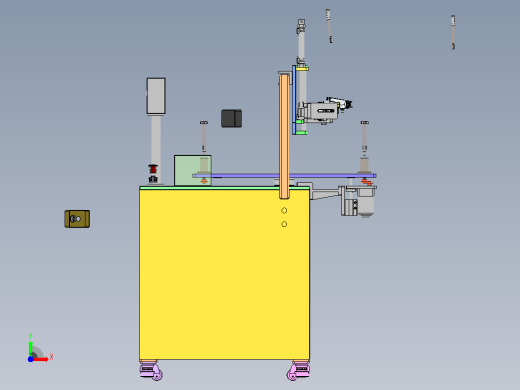Screen dimensions: 520x390
Task: Click the upper hole on yellow cabinet
Action: pos(284,210)
